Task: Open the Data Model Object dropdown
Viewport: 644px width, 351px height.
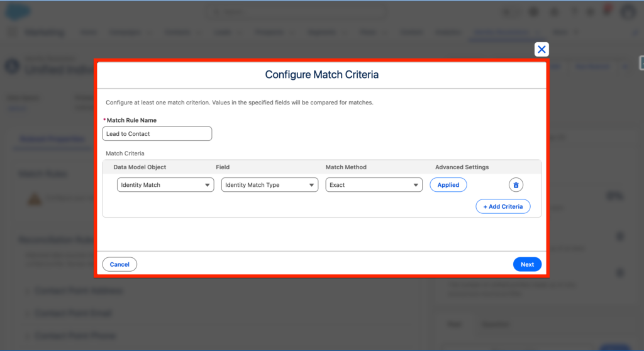Action: pyautogui.click(x=165, y=185)
